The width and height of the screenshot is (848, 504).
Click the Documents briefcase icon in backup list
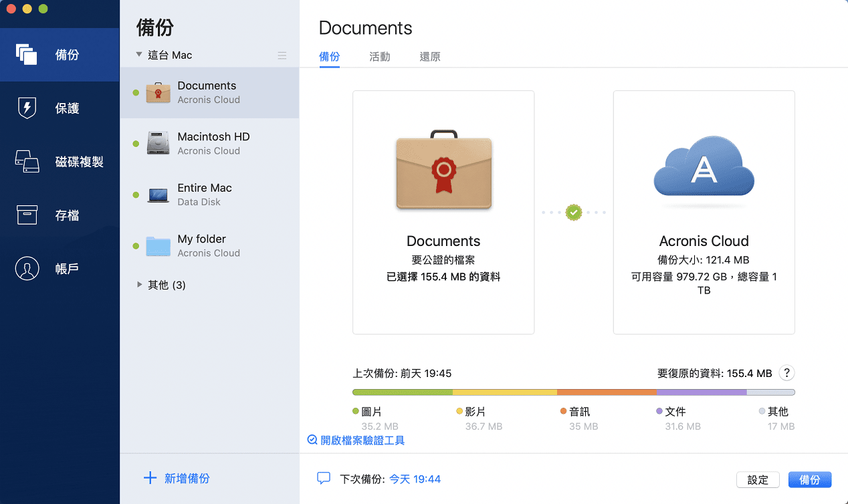click(x=158, y=92)
